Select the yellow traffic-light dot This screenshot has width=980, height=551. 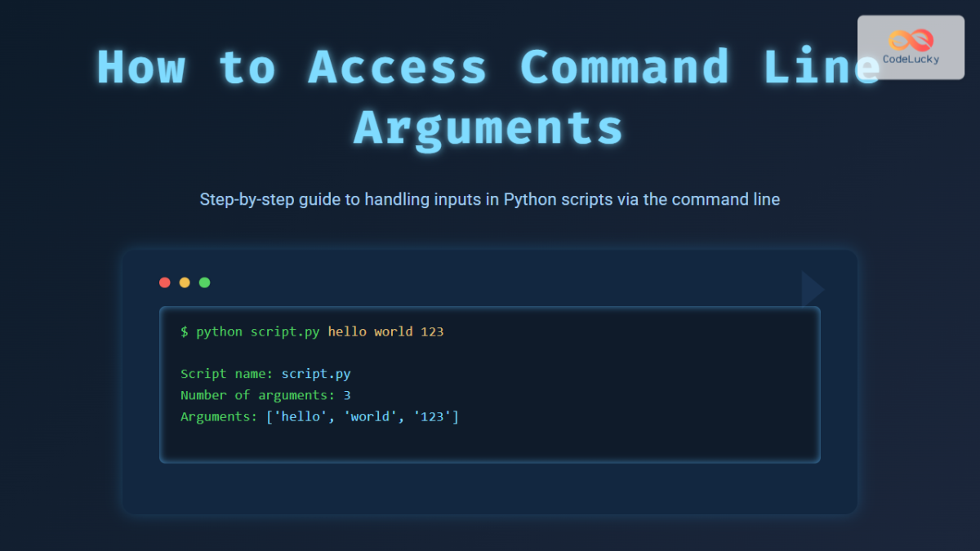tap(184, 282)
